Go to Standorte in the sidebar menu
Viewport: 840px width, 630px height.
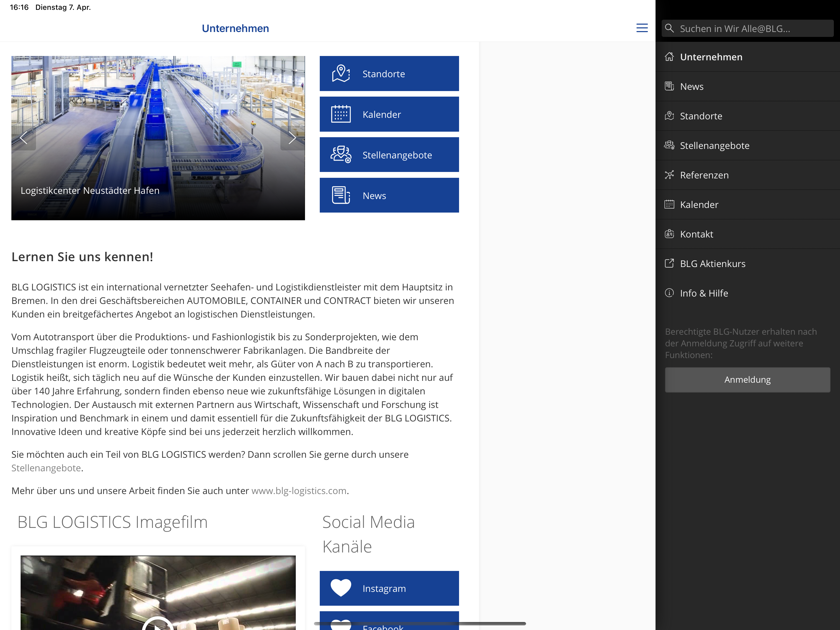(x=747, y=116)
